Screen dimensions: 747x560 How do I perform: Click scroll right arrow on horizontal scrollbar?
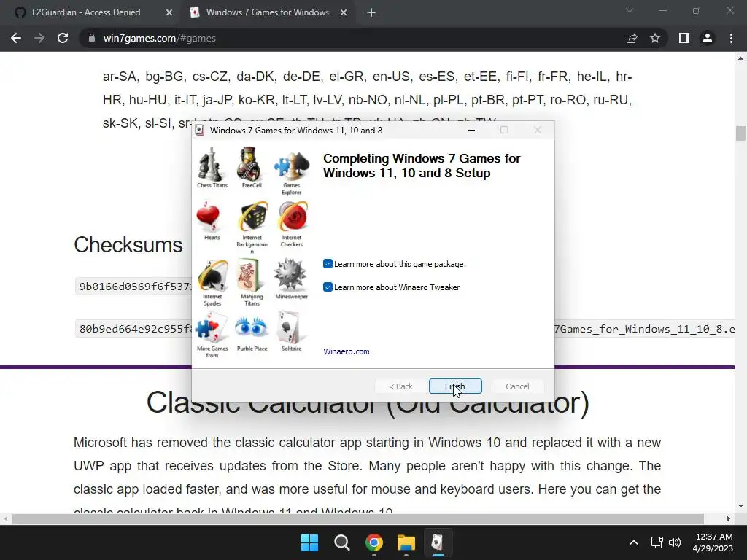[x=729, y=518]
